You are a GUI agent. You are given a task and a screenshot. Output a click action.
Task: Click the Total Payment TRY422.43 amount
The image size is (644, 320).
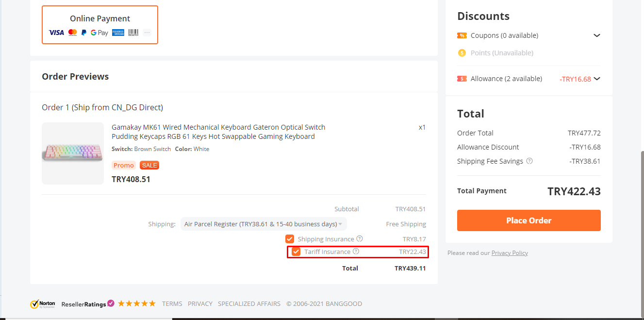coord(574,191)
